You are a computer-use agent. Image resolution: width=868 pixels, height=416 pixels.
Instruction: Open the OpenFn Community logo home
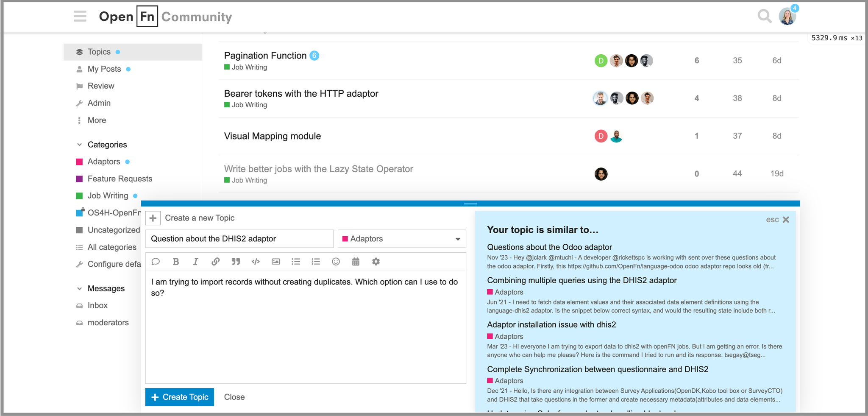(165, 17)
